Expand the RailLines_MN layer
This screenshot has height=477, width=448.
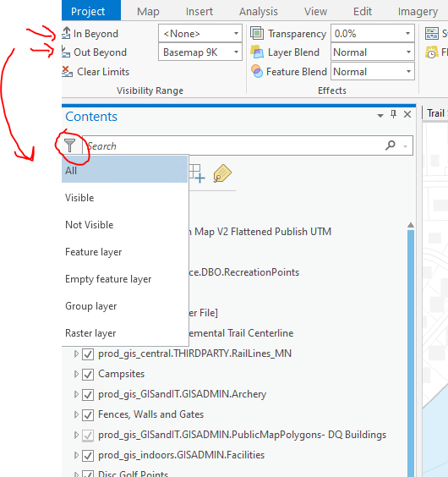(76, 354)
